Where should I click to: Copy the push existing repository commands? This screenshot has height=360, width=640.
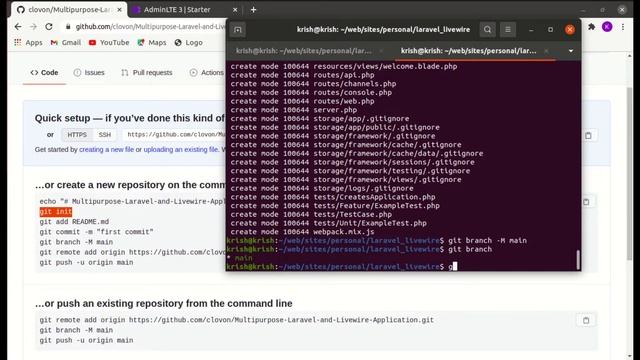point(586,320)
